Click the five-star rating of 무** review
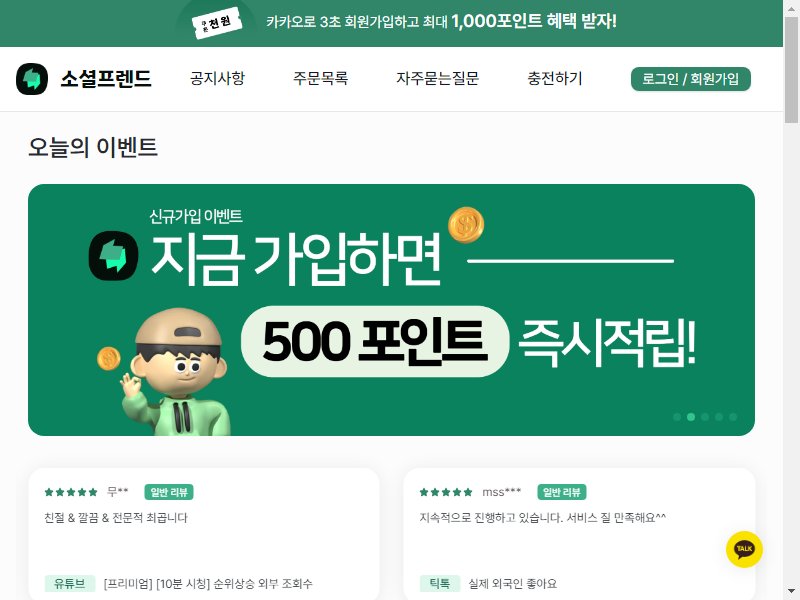800x600 pixels. [71, 492]
